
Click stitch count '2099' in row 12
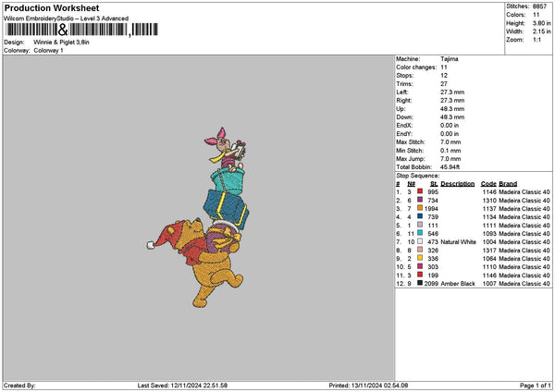[431, 284]
